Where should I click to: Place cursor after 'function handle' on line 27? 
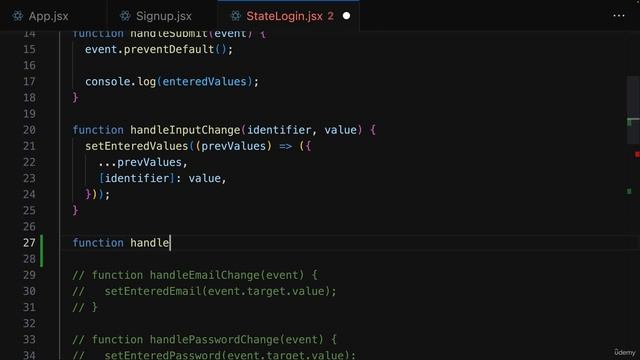(x=170, y=243)
